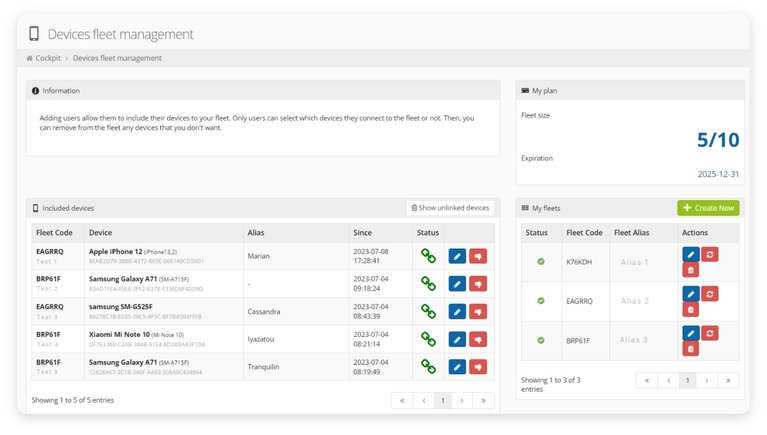Edit fleet BRP61F in My fleets
This screenshot has height=435, width=767.
[x=691, y=333]
